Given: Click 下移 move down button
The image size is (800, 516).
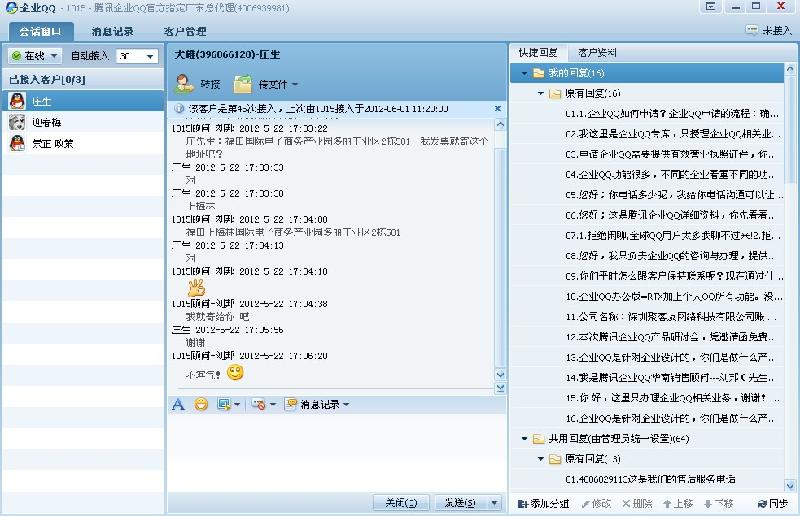Looking at the screenshot, I should [x=718, y=504].
